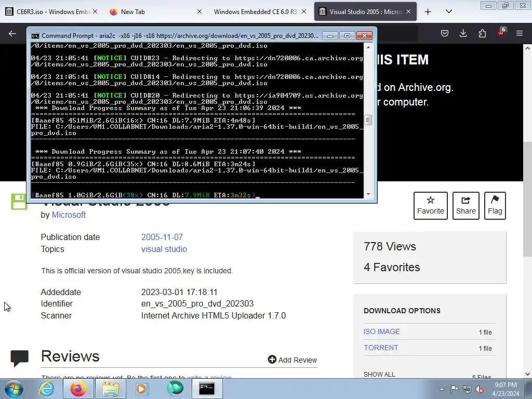Open the extensions puzzle icon
Screen dimensions: 532x399
click(x=482, y=33)
